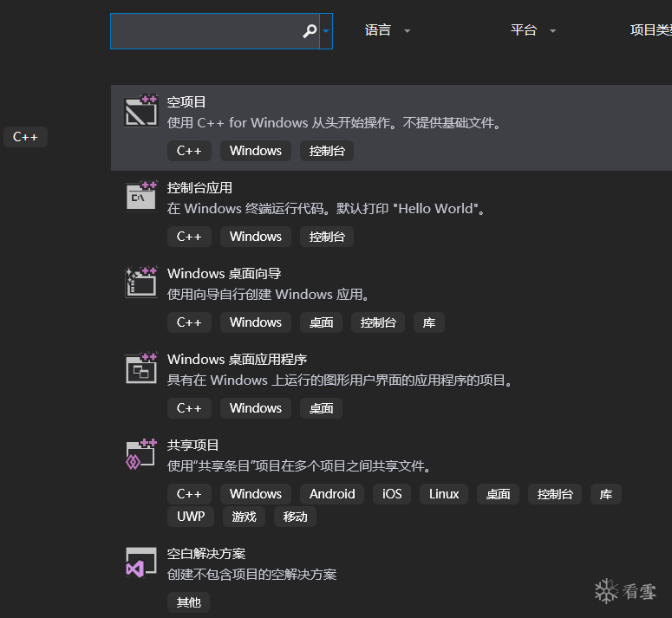Click the 空白解决方案 blank solution icon

[x=141, y=563]
